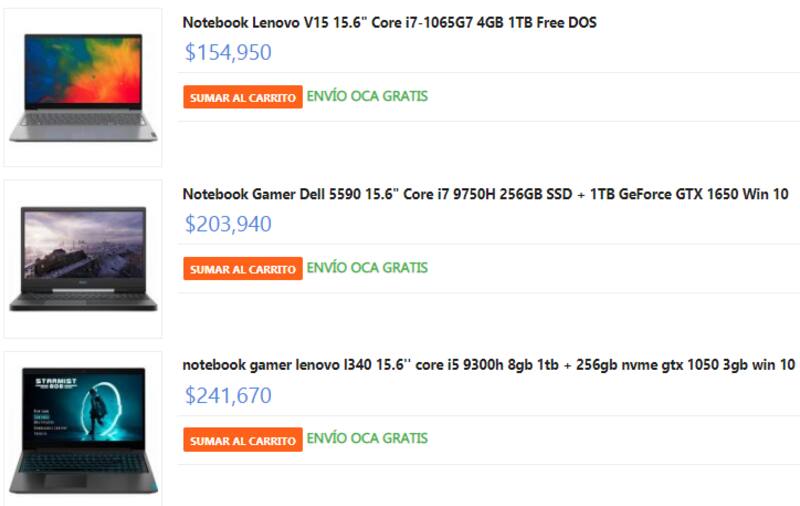Open the 4GB 1TB Free DOS notebook listing

point(389,22)
